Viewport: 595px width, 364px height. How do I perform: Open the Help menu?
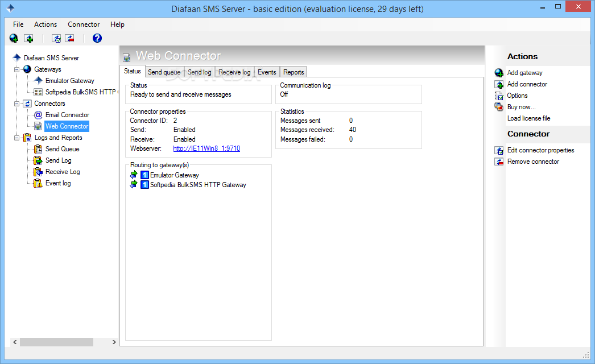[117, 24]
